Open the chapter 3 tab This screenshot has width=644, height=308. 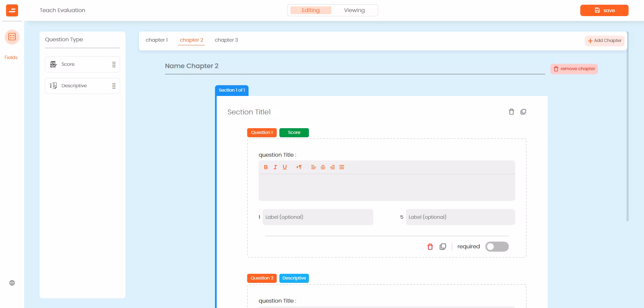(226, 40)
